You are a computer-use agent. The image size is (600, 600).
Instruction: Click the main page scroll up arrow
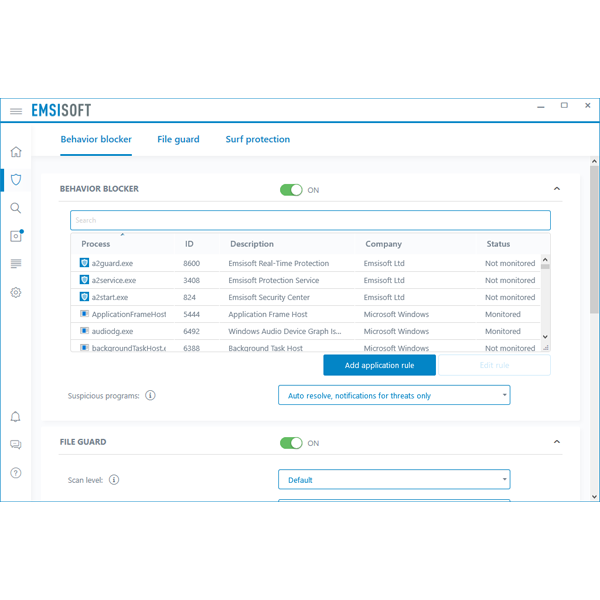point(594,161)
